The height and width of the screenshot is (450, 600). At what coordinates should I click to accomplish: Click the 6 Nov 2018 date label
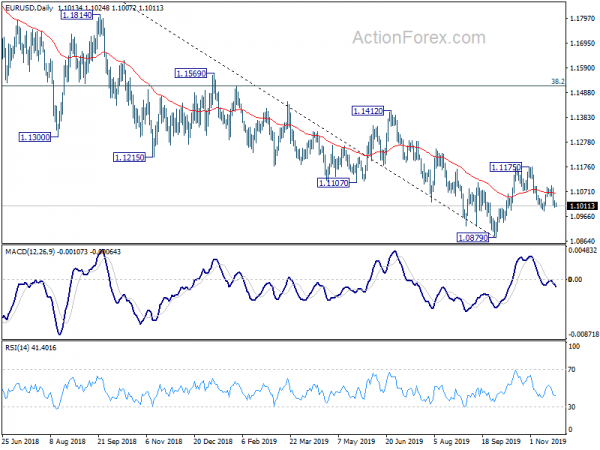click(x=164, y=441)
